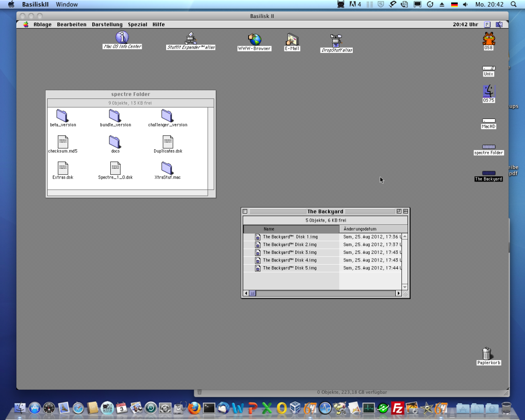Open Finder from the Dock
525x420 pixels.
click(20, 408)
